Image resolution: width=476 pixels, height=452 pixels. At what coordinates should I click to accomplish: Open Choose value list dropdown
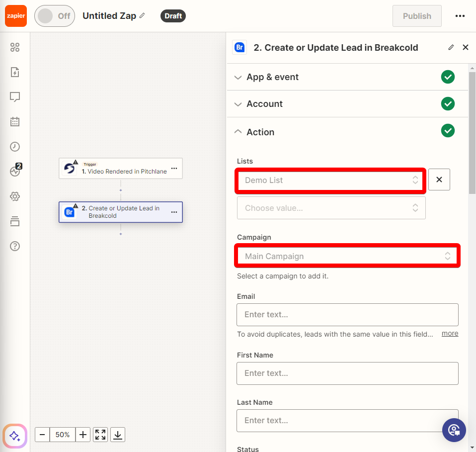(x=331, y=208)
